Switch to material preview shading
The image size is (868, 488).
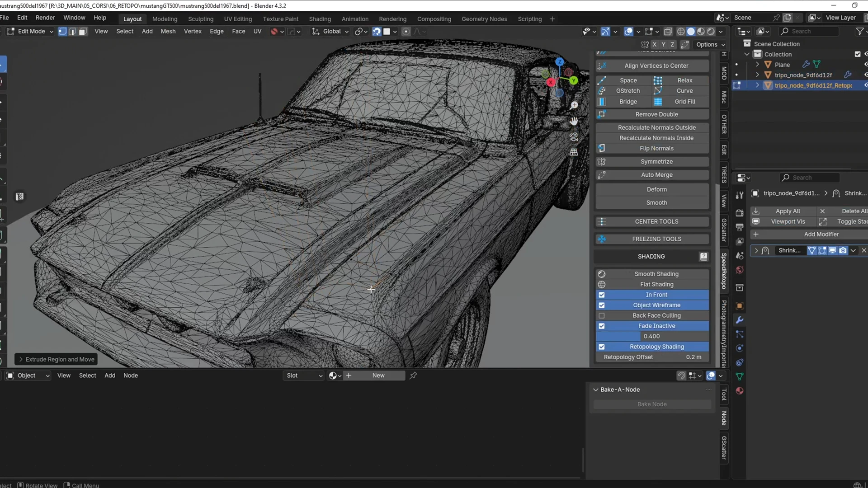tap(701, 32)
